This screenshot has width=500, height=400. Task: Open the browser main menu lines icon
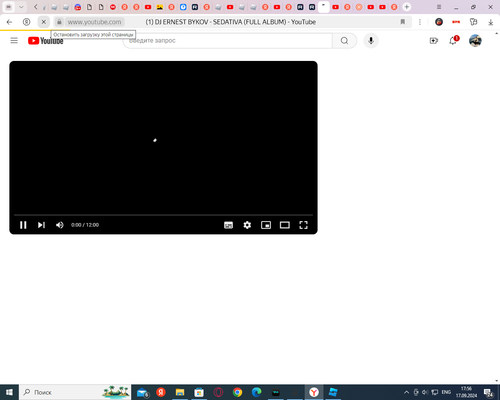click(439, 7)
